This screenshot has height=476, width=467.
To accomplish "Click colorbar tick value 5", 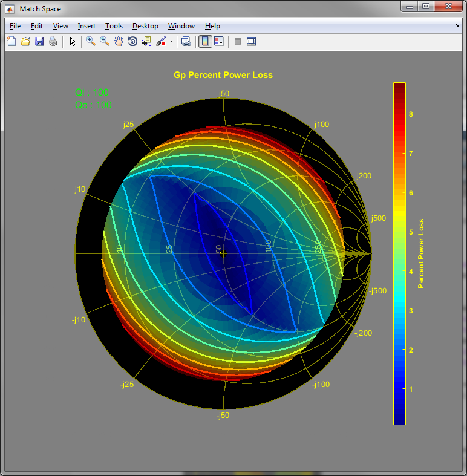I will point(411,232).
